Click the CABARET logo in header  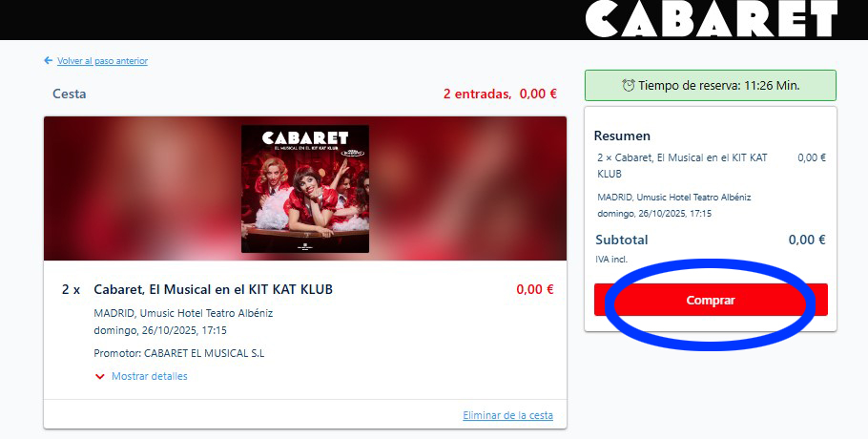pos(712,19)
